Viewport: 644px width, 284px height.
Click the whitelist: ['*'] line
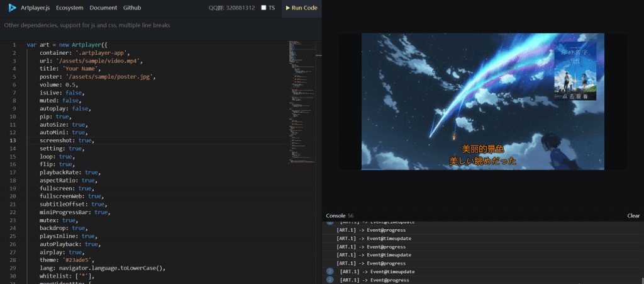coord(67,276)
